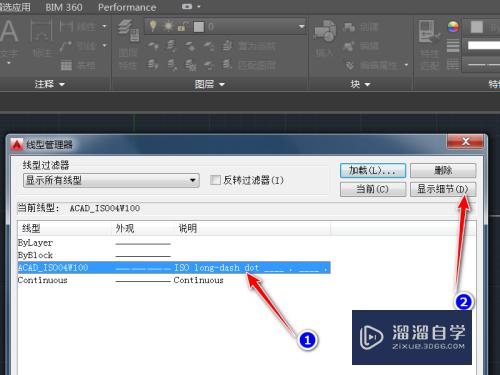
Task: Open 图层特性 layer properties manager
Action: pos(128,45)
